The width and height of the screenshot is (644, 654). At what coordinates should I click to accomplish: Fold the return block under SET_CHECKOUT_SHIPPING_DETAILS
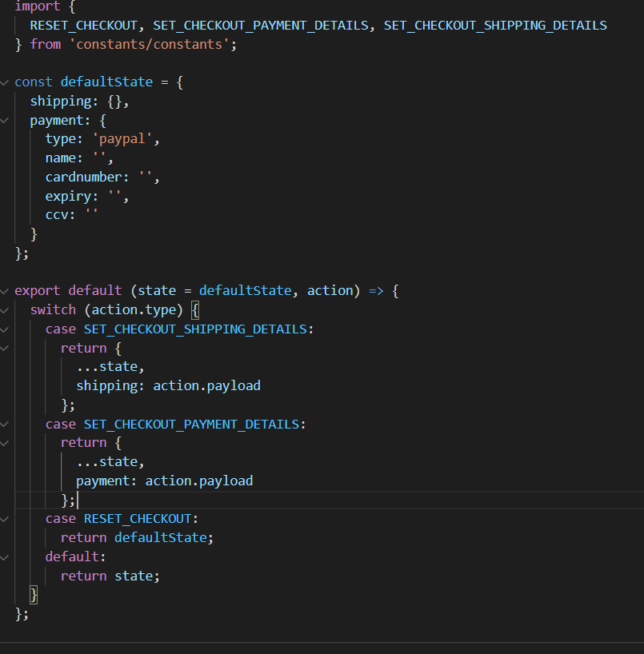click(x=4, y=349)
